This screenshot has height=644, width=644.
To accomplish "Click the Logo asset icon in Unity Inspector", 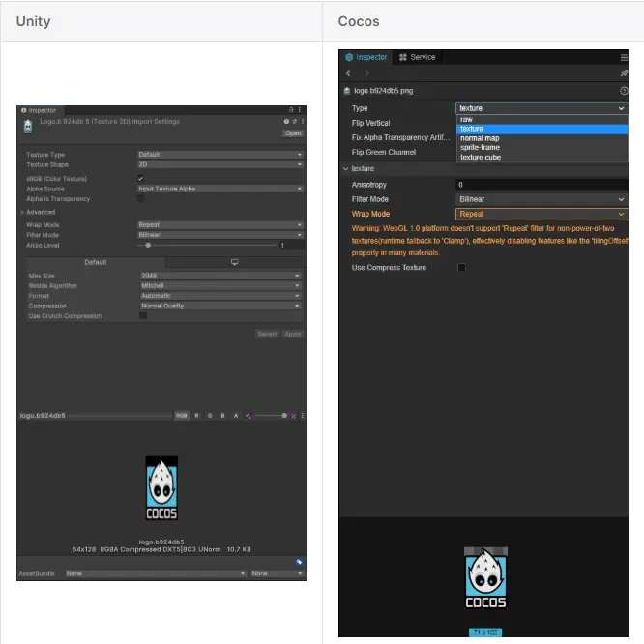I will click(x=28, y=127).
